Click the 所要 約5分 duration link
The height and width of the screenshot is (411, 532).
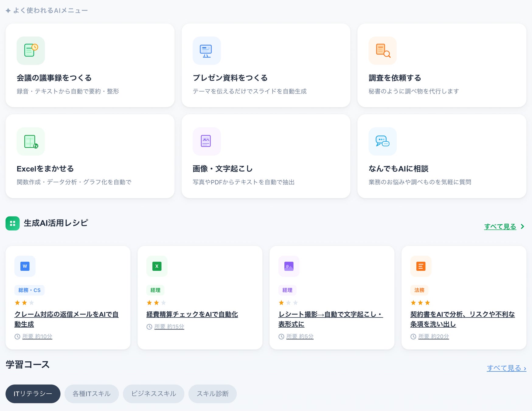coord(300,336)
